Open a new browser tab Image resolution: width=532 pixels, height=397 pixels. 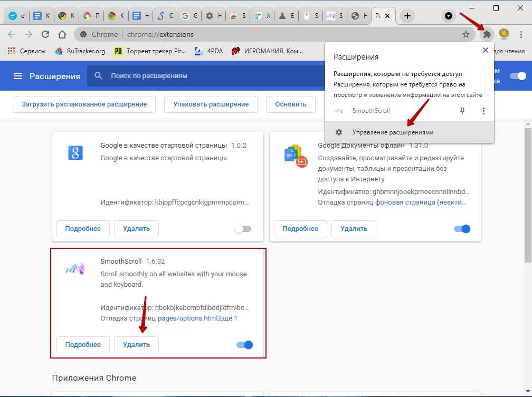click(x=407, y=16)
